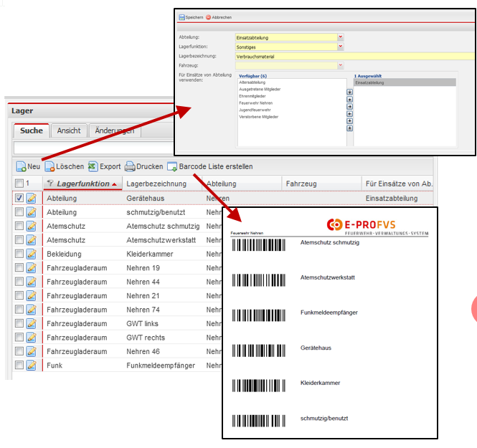Viewport: 477px width, 448px height.
Task: Open the Abteilung dropdown arrow
Action: coord(340,37)
